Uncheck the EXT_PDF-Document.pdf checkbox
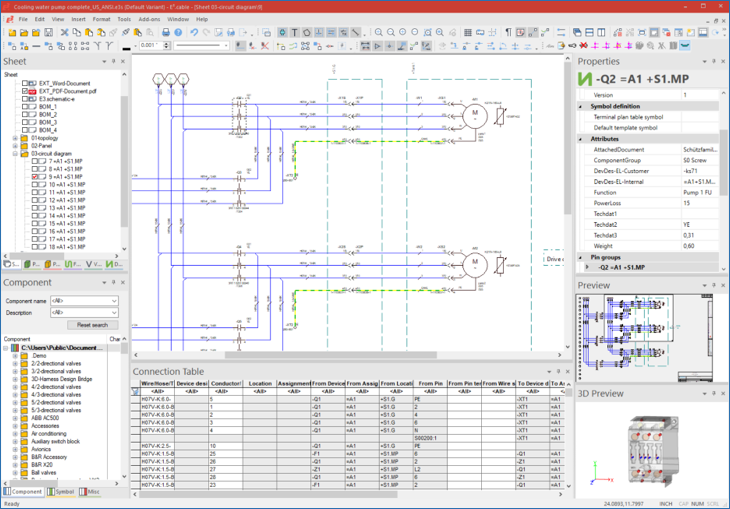 [x=27, y=91]
